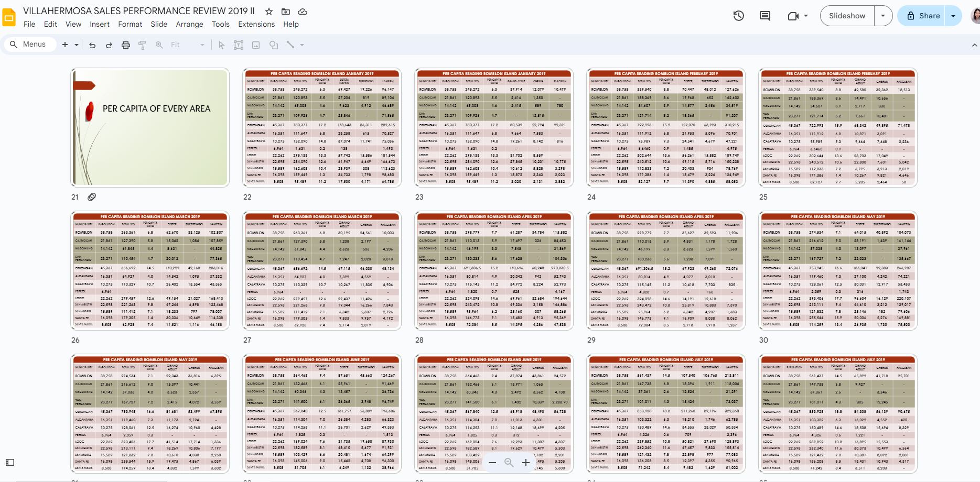Screen dimensions: 980x482
Task: Select slide 26 thumbnail
Action: (x=150, y=270)
